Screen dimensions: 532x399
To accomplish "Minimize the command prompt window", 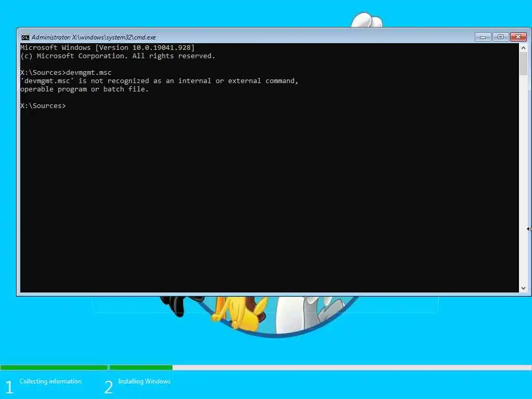I will click(483, 37).
